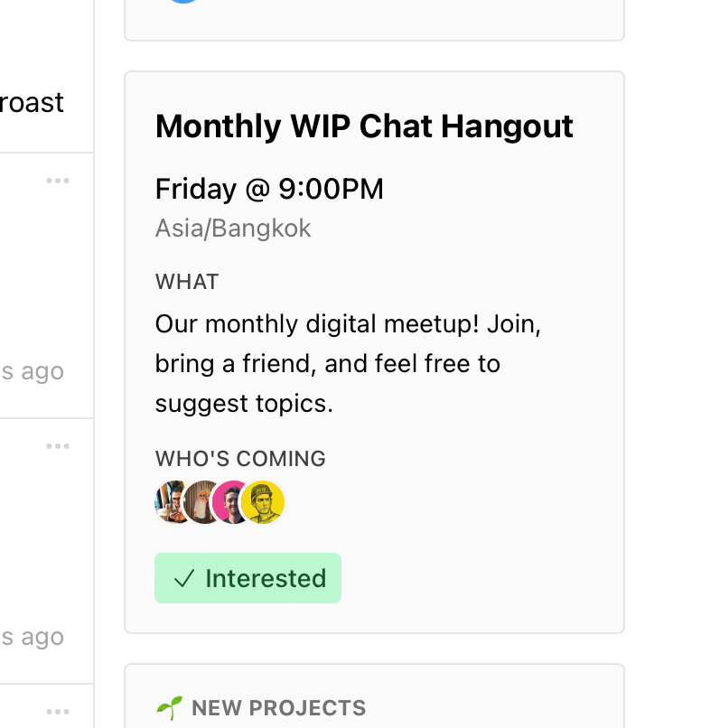The width and height of the screenshot is (701, 728).
Task: Click the monthly digital meetup description text
Action: (348, 363)
